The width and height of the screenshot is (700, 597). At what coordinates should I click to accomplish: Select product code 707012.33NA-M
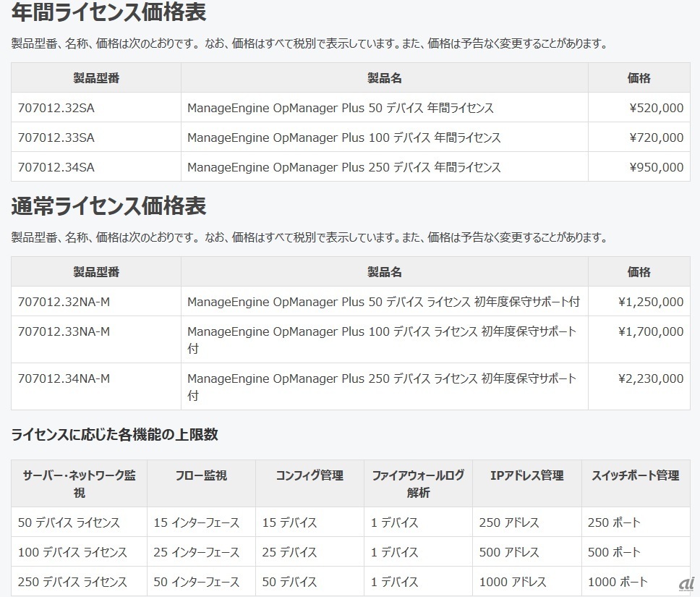coord(64,331)
